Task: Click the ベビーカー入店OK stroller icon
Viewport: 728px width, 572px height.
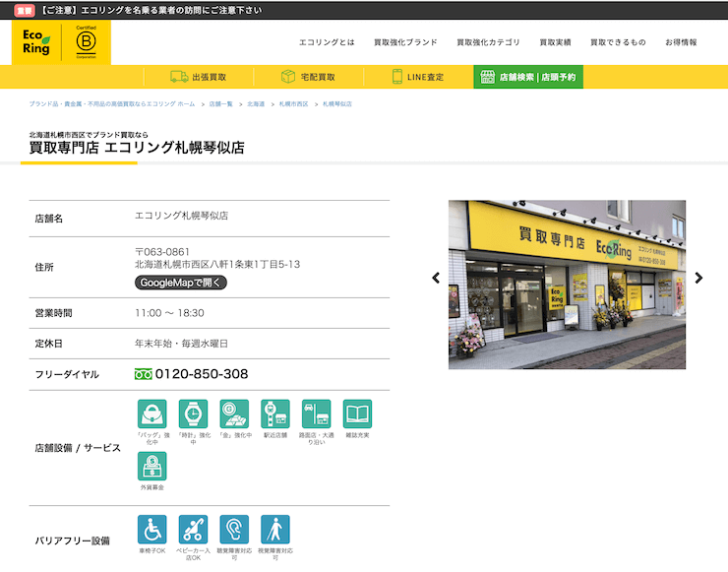Action: [x=193, y=530]
